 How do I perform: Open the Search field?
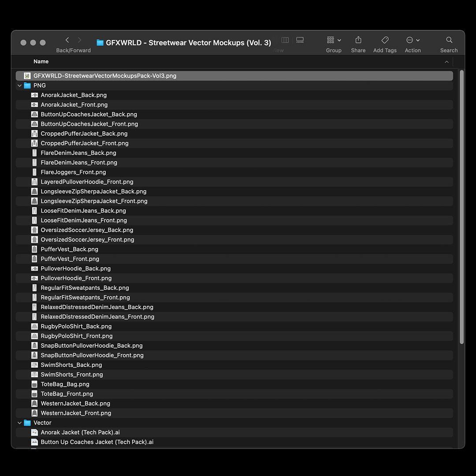(x=449, y=40)
